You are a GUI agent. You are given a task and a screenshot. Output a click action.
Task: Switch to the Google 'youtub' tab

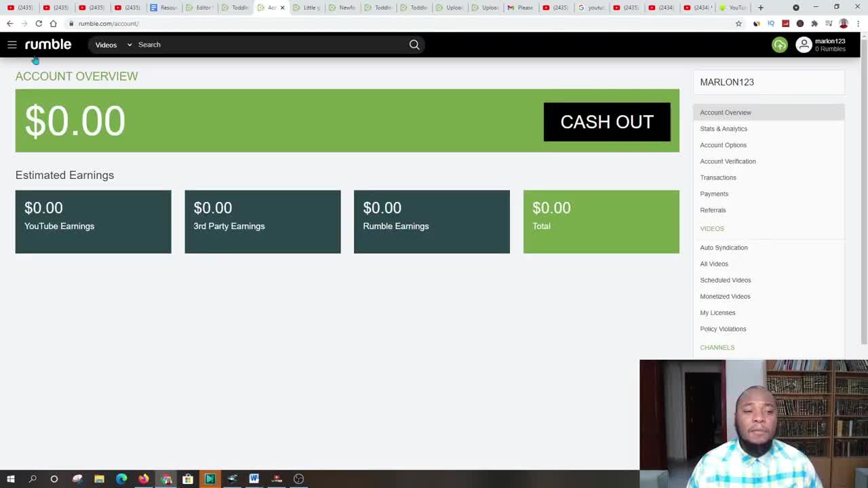pyautogui.click(x=591, y=7)
